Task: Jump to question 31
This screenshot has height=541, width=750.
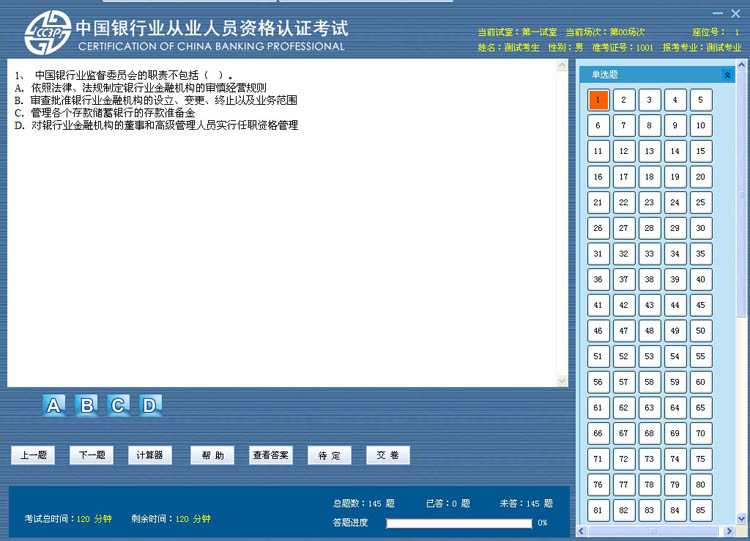Action: 598,254
